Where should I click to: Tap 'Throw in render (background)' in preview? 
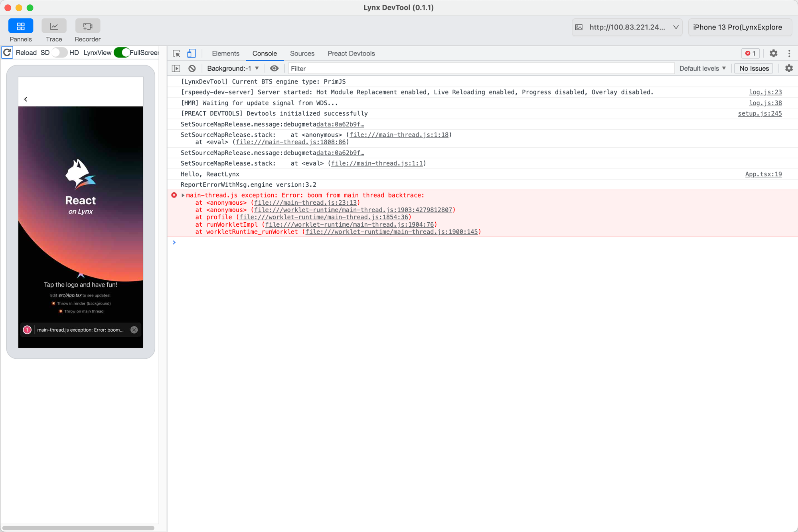81,304
